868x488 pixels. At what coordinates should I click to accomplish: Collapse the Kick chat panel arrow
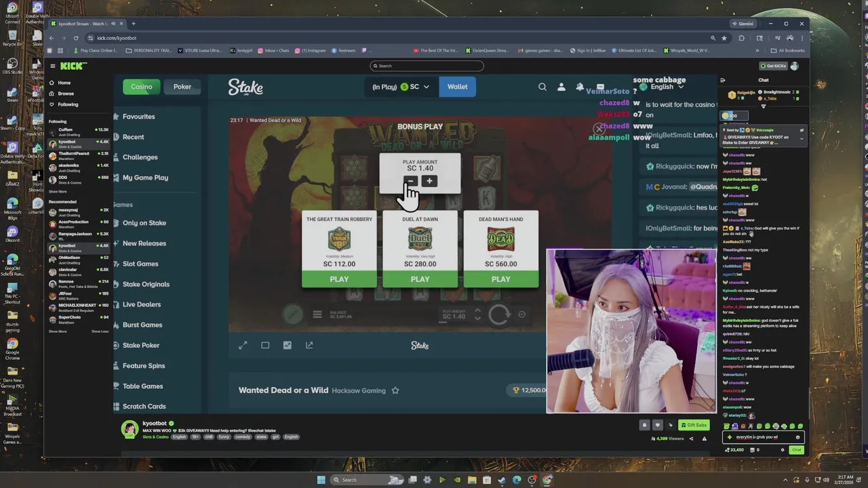(723, 80)
